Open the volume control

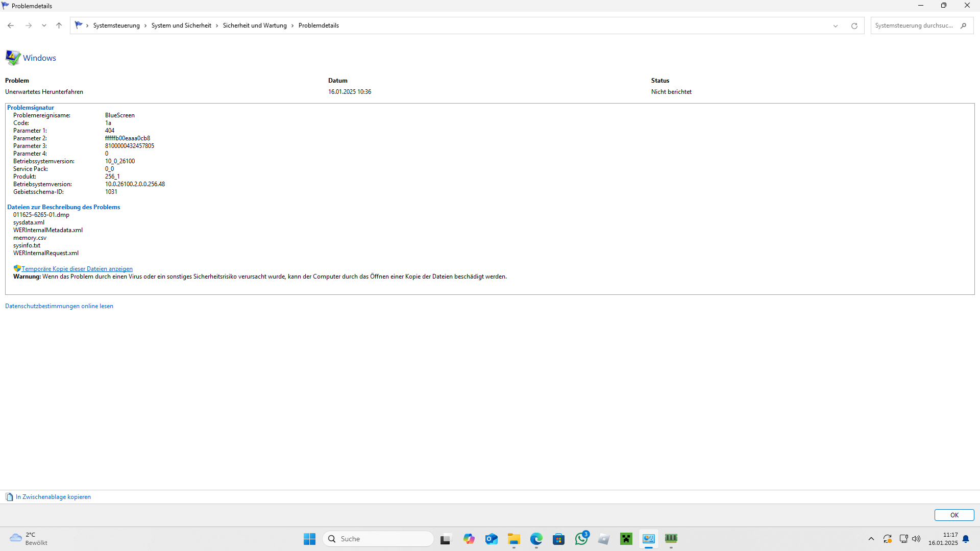(917, 539)
